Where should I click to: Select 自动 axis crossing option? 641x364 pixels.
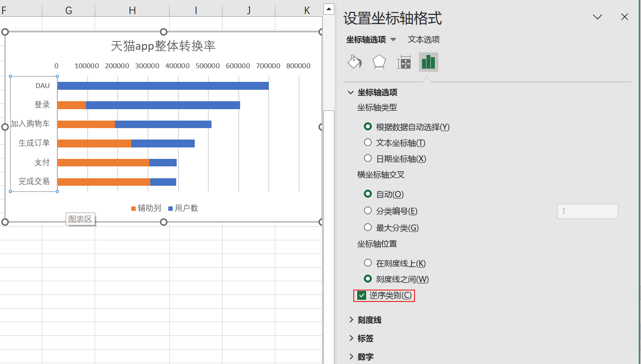click(368, 194)
